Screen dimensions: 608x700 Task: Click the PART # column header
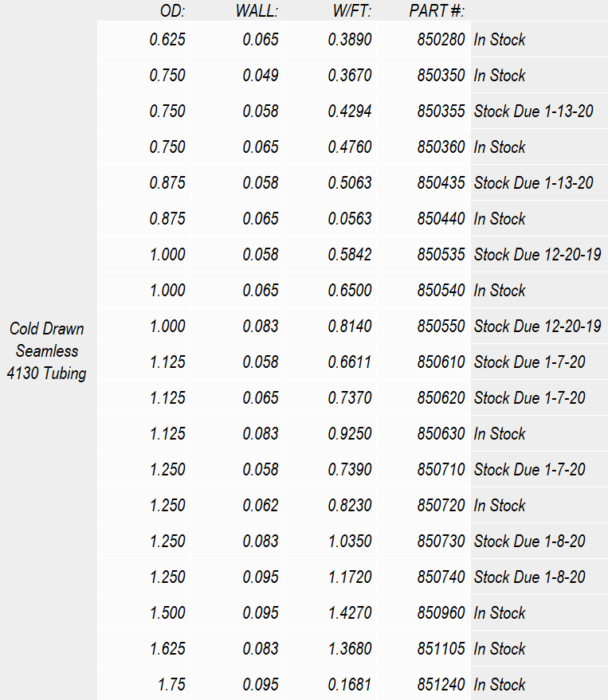click(x=437, y=10)
